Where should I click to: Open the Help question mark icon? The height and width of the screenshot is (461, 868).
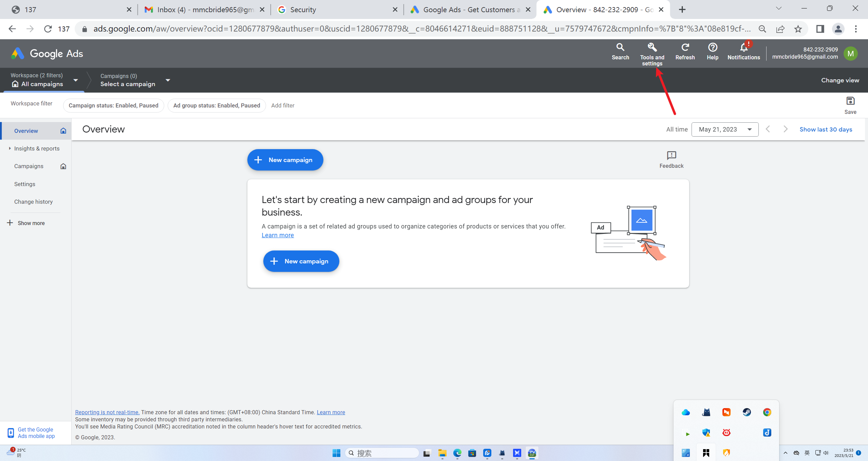[712, 47]
